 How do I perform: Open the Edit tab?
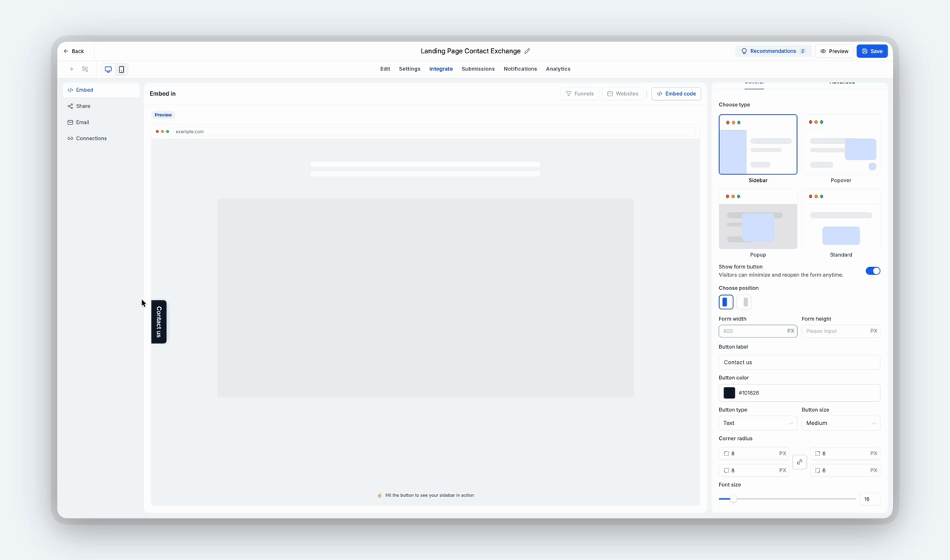pyautogui.click(x=385, y=69)
